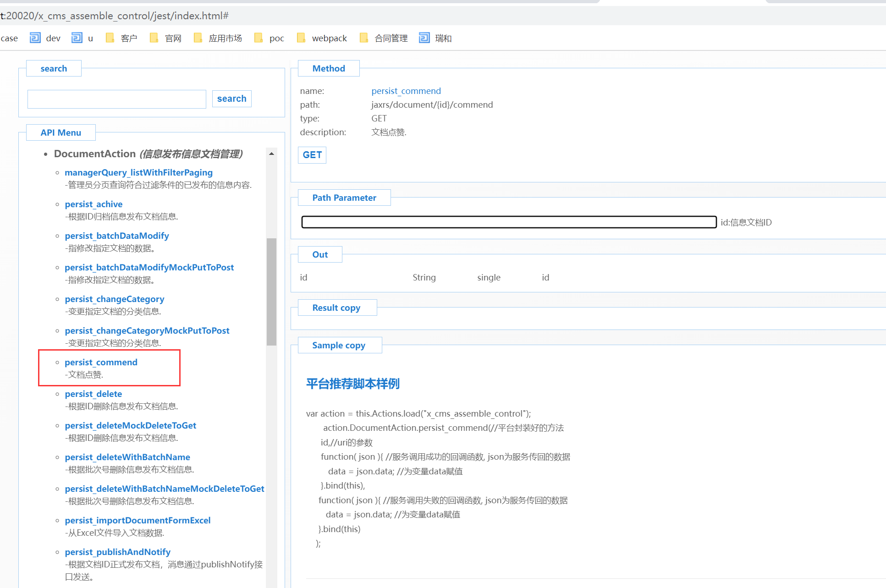Open the 应用市场 bookmark folder

point(198,38)
